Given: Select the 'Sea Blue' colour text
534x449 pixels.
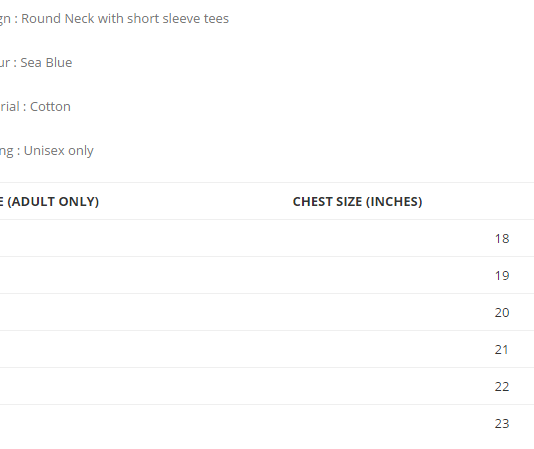Looking at the screenshot, I should pyautogui.click(x=46, y=63).
